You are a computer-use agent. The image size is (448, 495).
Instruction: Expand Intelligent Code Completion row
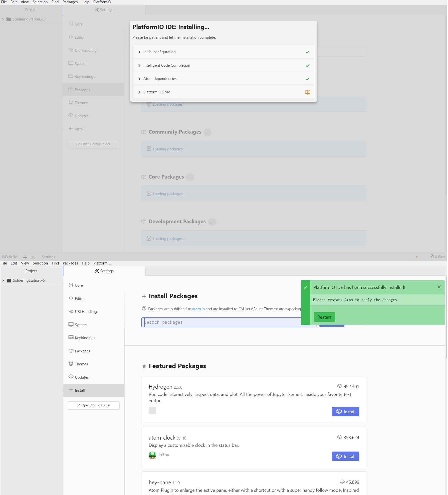223,65
